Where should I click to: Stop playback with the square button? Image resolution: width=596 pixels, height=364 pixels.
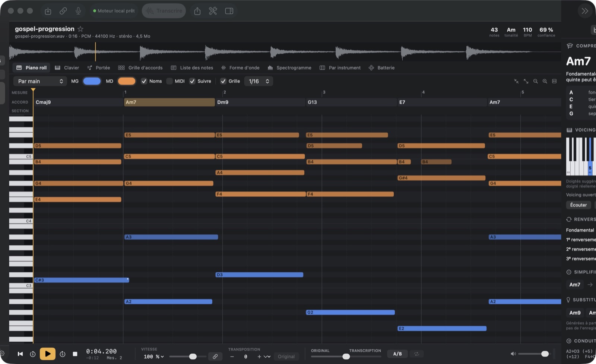pyautogui.click(x=75, y=354)
